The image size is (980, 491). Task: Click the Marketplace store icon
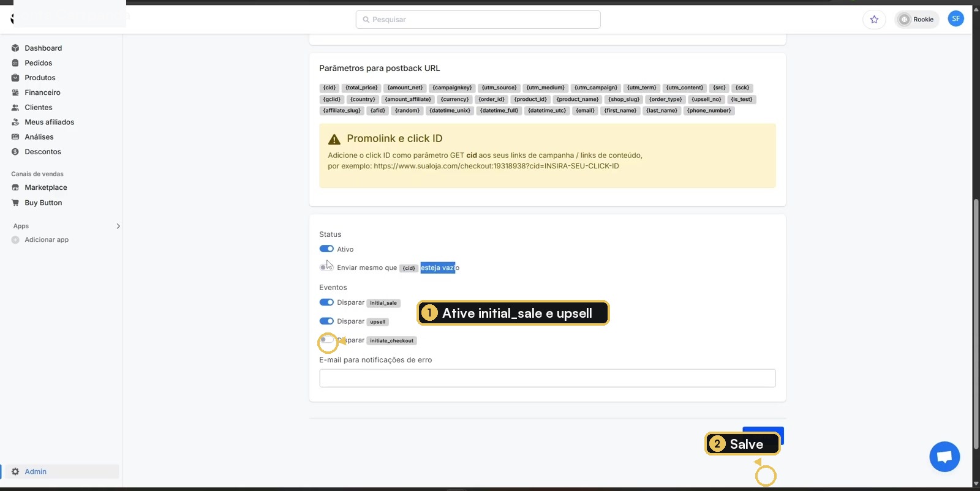click(15, 187)
